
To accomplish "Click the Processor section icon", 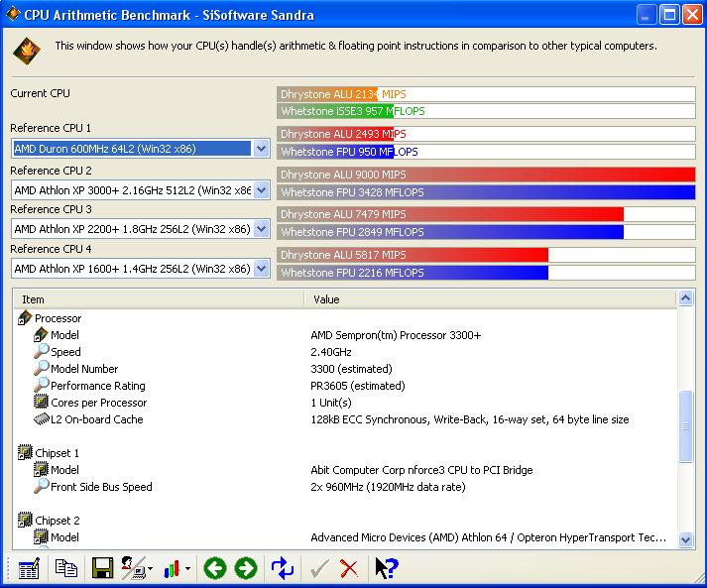I will click(25, 318).
